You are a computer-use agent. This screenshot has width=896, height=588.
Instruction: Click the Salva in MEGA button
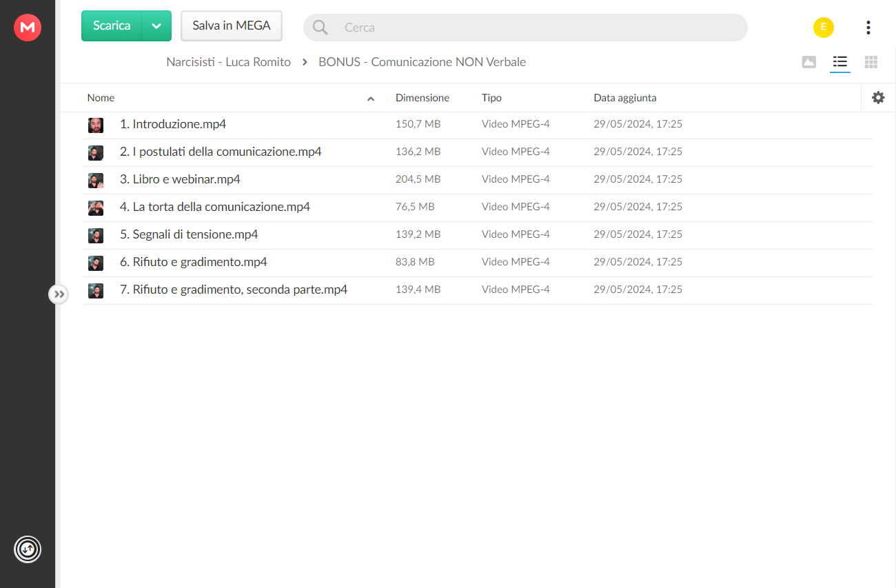pos(232,26)
